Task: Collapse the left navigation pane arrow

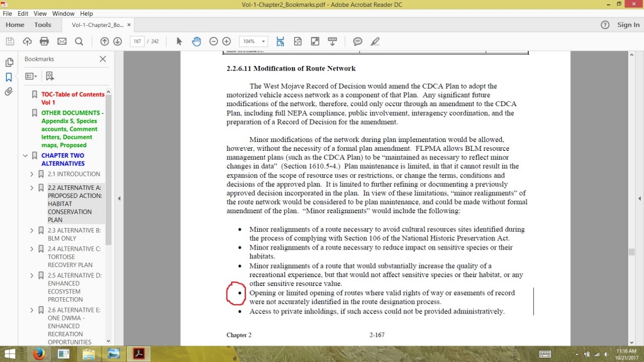Action: click(x=119, y=198)
